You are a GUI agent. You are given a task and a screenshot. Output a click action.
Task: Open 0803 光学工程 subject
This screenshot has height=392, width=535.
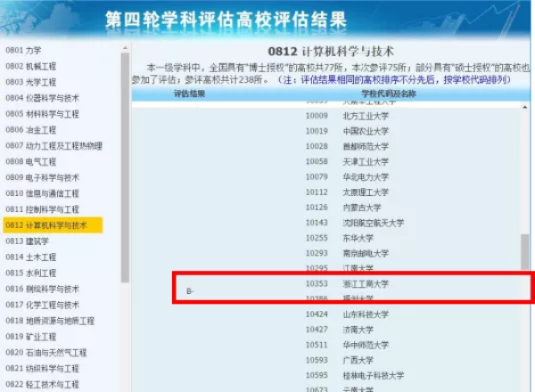(30, 82)
